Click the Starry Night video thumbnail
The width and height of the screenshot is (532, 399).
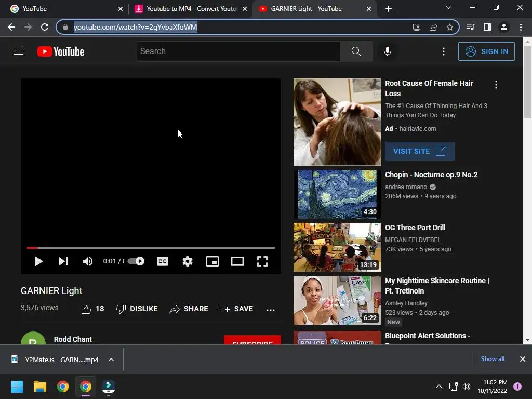pyautogui.click(x=337, y=194)
